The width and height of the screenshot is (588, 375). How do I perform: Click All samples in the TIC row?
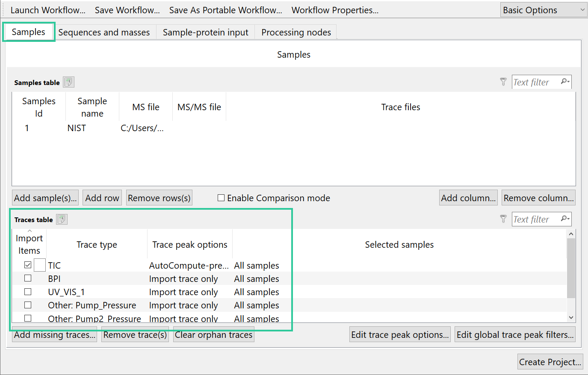tap(257, 265)
